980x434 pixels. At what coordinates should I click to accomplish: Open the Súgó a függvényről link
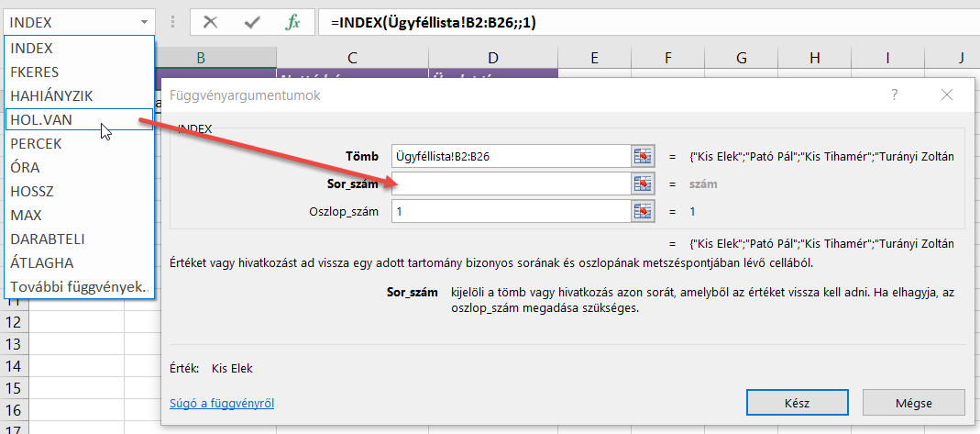[222, 402]
